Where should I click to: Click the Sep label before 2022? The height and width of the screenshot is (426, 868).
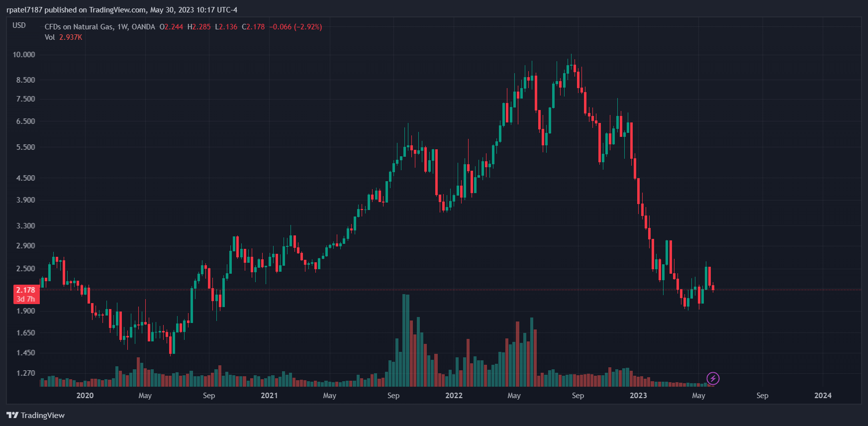coord(393,396)
